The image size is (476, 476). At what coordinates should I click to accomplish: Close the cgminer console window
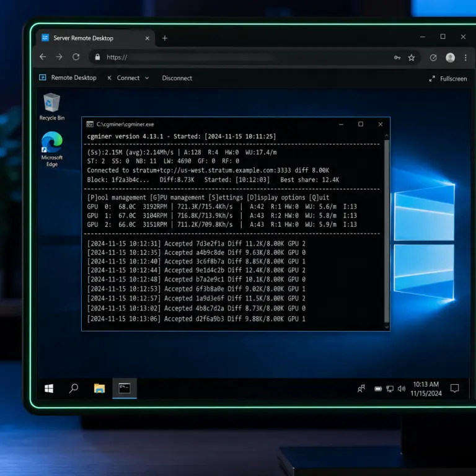[x=381, y=124]
